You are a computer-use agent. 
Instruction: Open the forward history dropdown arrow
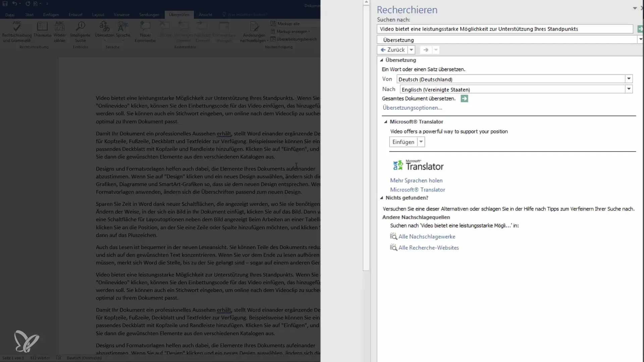(x=436, y=50)
